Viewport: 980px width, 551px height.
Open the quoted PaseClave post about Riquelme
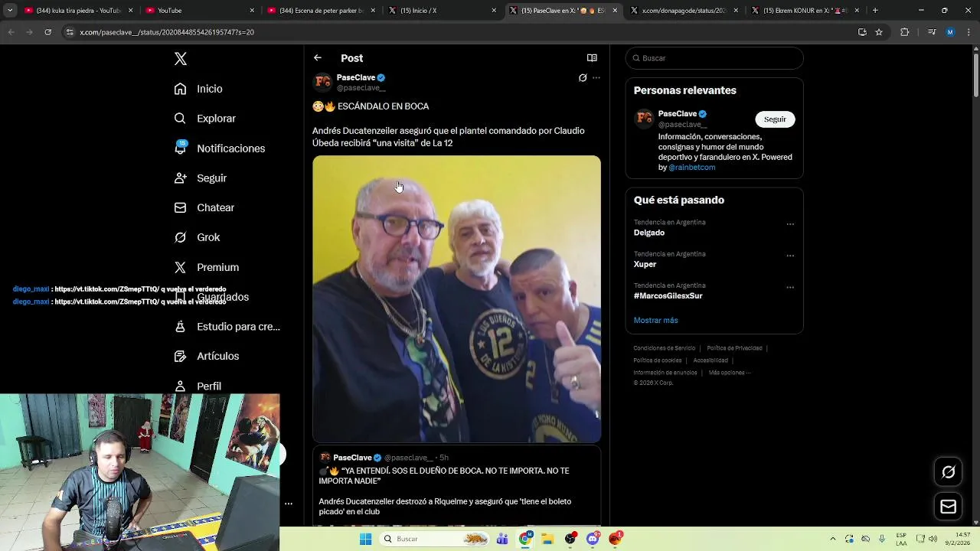[x=456, y=487]
